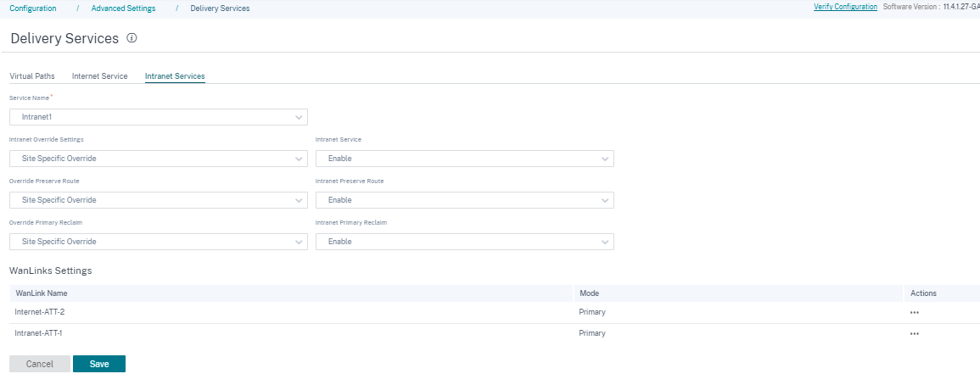980x385 pixels.
Task: Open the Service Name dropdown showing Intranet1
Action: pyautogui.click(x=159, y=117)
